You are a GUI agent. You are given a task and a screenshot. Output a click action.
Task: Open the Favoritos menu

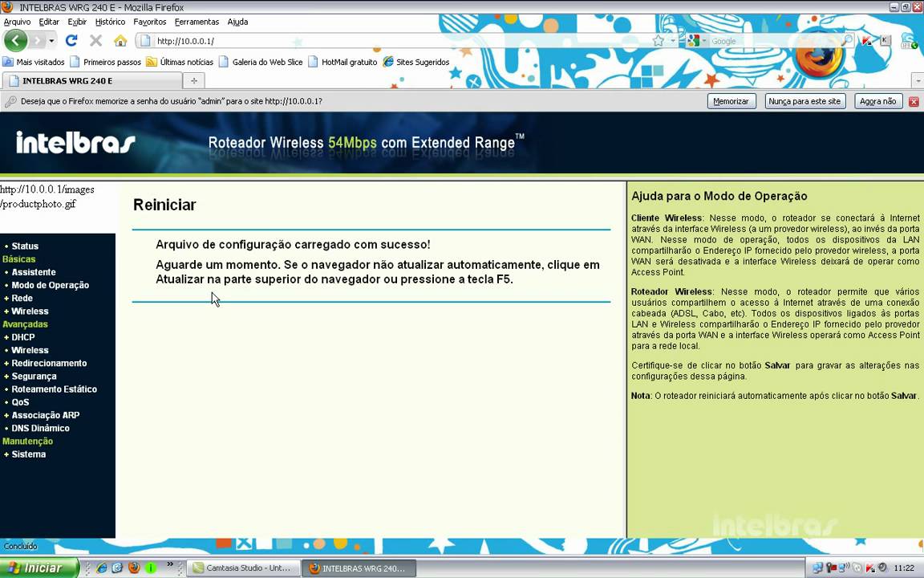(150, 22)
